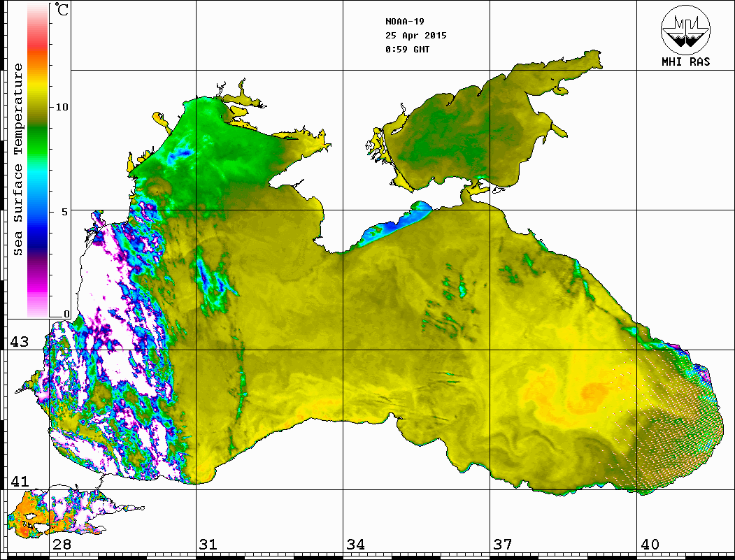
Task: Click the longitude label "31"
Action: (x=208, y=544)
